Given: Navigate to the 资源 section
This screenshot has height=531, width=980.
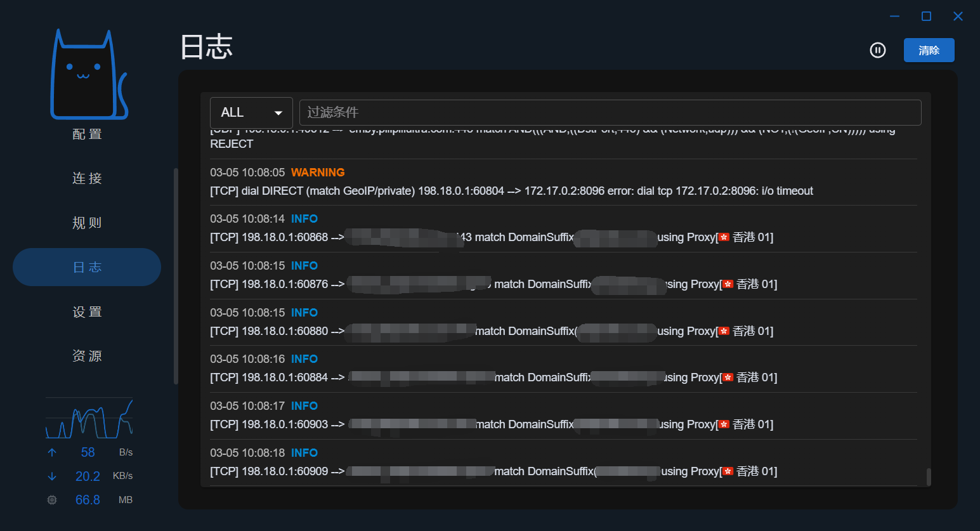Looking at the screenshot, I should 87,356.
